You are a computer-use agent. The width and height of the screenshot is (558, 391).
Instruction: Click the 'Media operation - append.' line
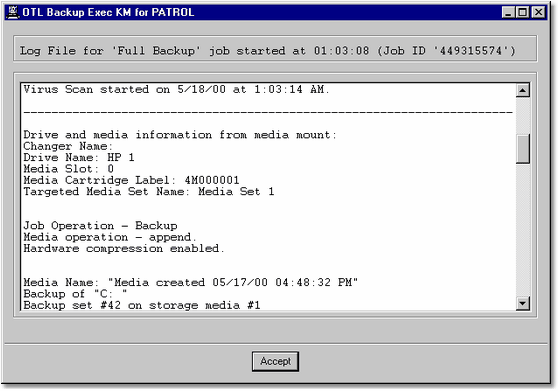click(110, 237)
